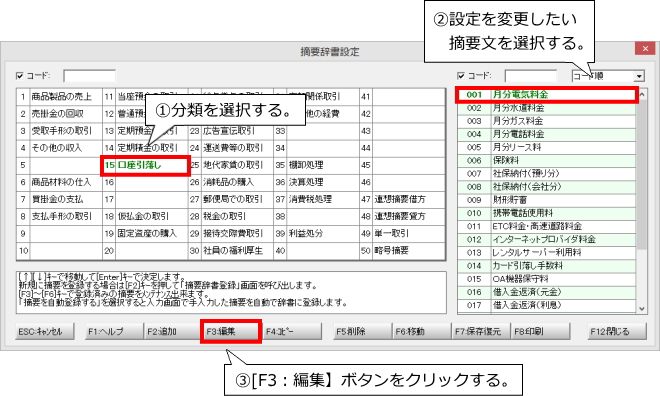
Task: Select category 24 運送費等の取引
Action: point(231,148)
